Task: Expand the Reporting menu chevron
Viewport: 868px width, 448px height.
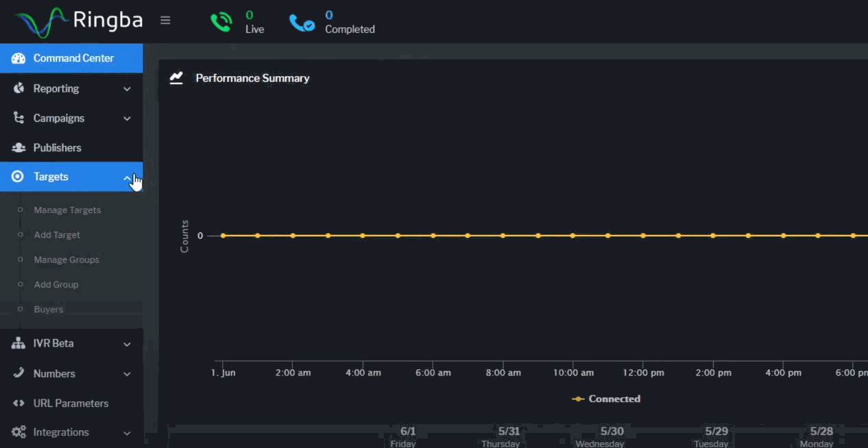Action: (x=127, y=89)
